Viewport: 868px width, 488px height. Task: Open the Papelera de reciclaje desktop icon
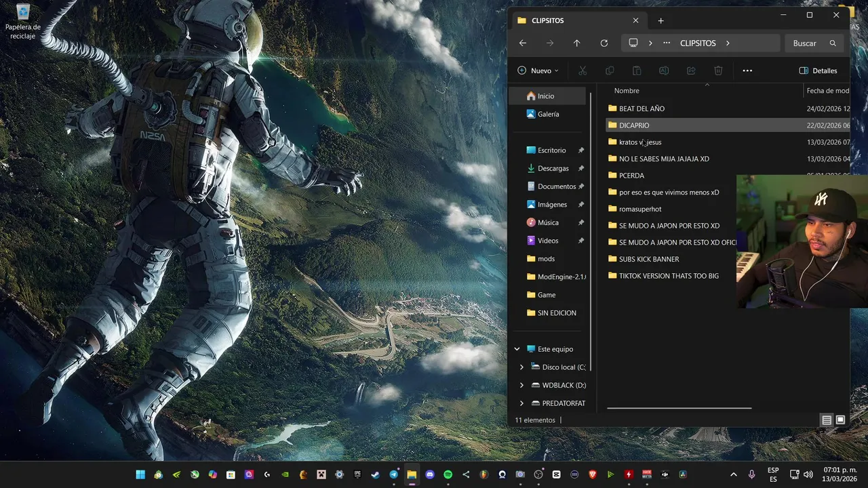(x=22, y=21)
